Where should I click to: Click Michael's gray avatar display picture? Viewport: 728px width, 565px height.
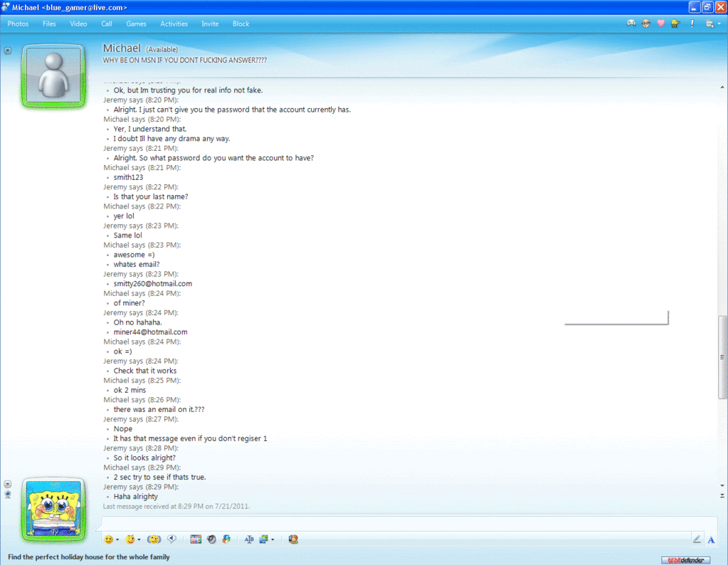pos(53,75)
